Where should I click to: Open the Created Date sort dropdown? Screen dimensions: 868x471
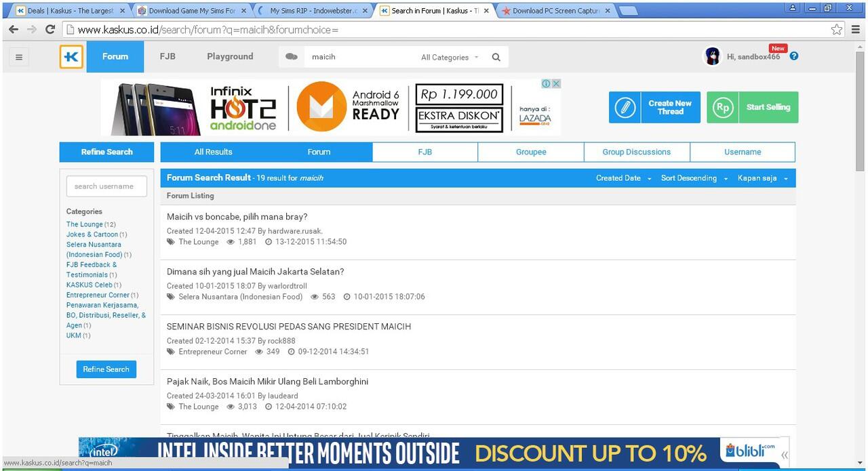[623, 178]
